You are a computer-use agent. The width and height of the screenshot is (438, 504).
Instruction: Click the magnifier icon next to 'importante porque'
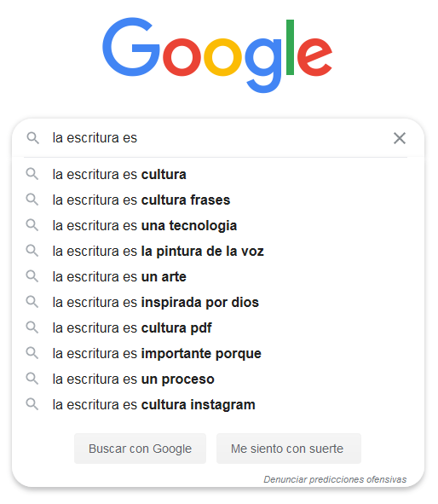(x=32, y=353)
